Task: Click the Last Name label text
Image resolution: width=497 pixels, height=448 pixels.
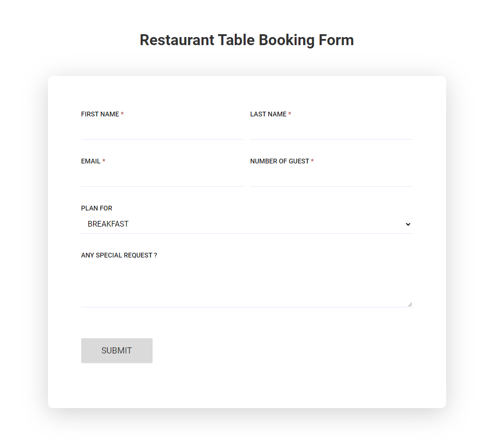Action: 268,114
